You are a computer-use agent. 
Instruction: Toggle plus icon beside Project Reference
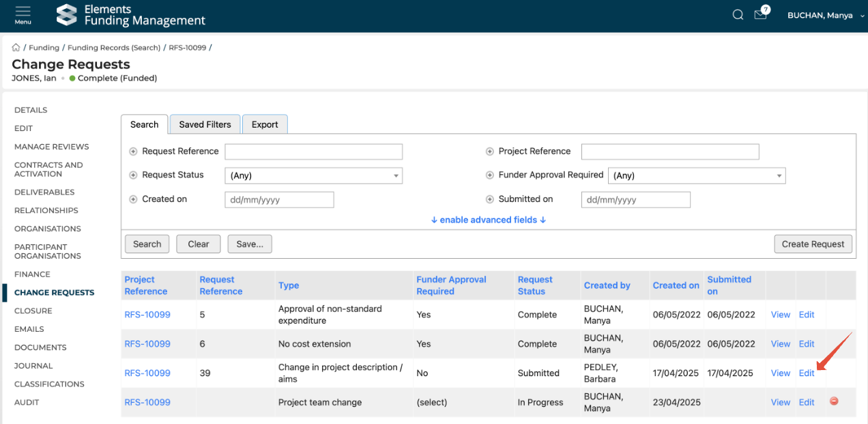[490, 152]
